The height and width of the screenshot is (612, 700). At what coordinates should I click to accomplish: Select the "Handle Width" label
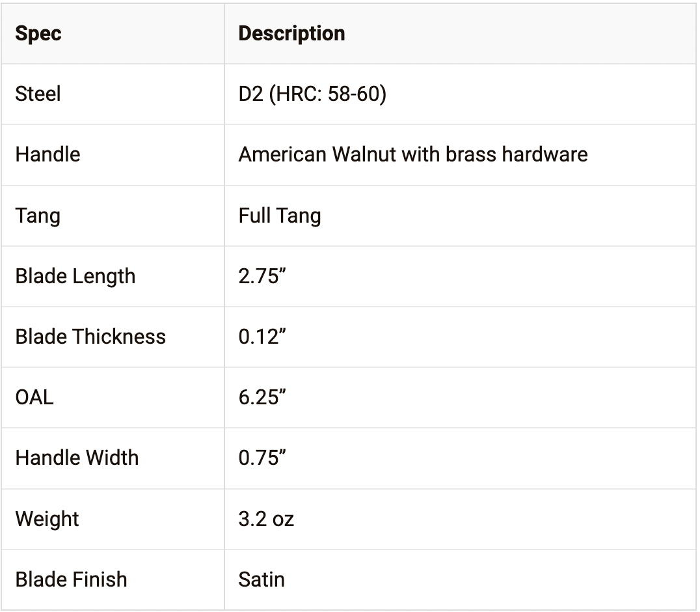tap(77, 458)
